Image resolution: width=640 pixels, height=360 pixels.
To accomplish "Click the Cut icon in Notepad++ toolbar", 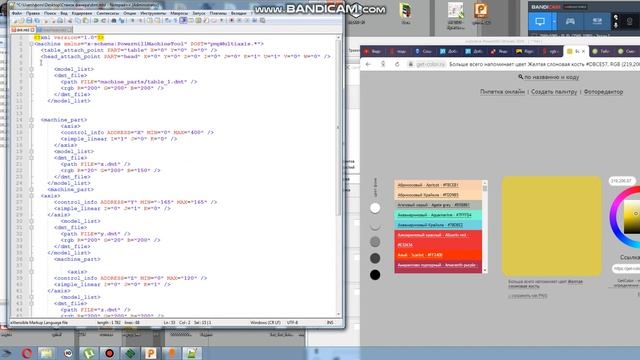I will (x=69, y=20).
